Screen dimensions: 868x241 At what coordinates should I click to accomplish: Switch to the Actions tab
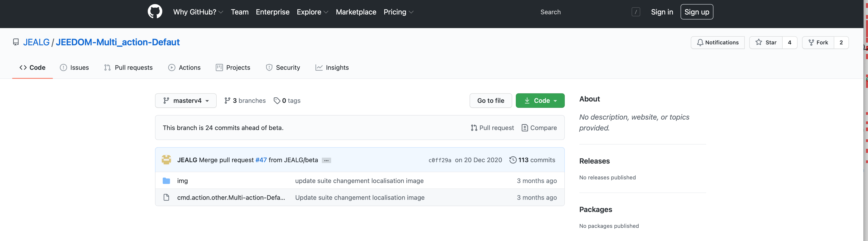pos(184,68)
